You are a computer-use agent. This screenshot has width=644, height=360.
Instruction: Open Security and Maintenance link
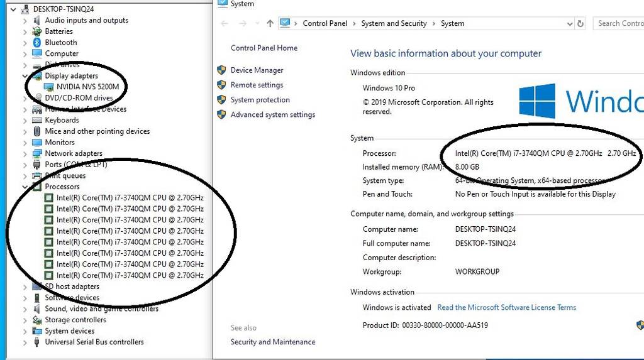coord(273,342)
